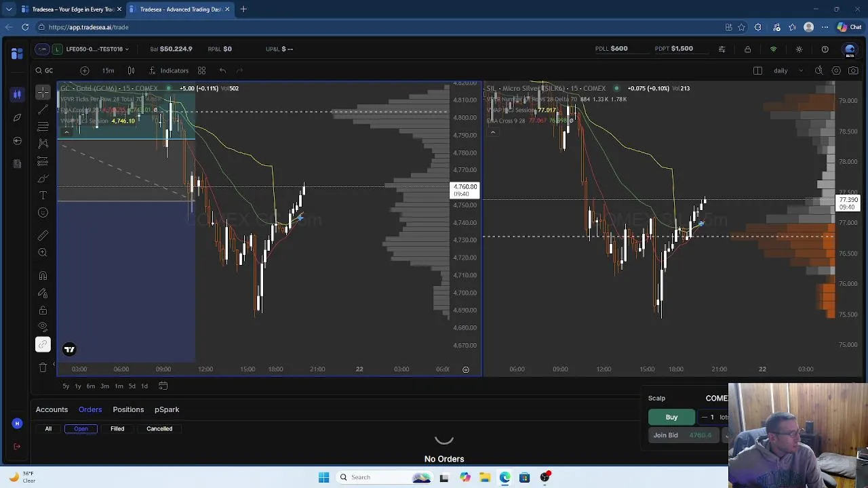The height and width of the screenshot is (488, 868).
Task: Switch to the Accounts tab
Action: [52, 409]
